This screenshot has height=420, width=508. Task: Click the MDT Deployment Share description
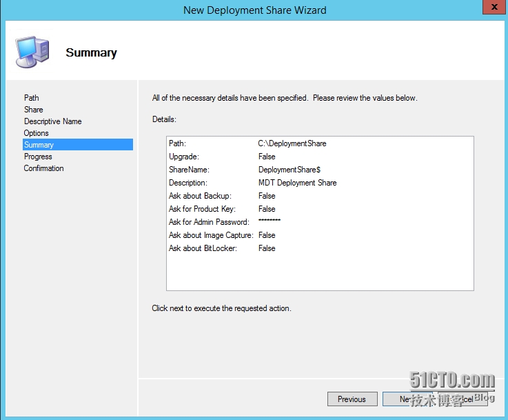tap(297, 183)
